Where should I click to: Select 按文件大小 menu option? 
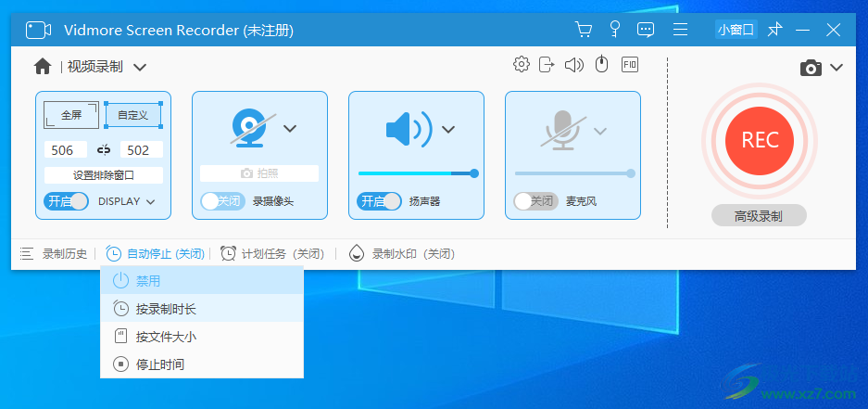[202, 337]
